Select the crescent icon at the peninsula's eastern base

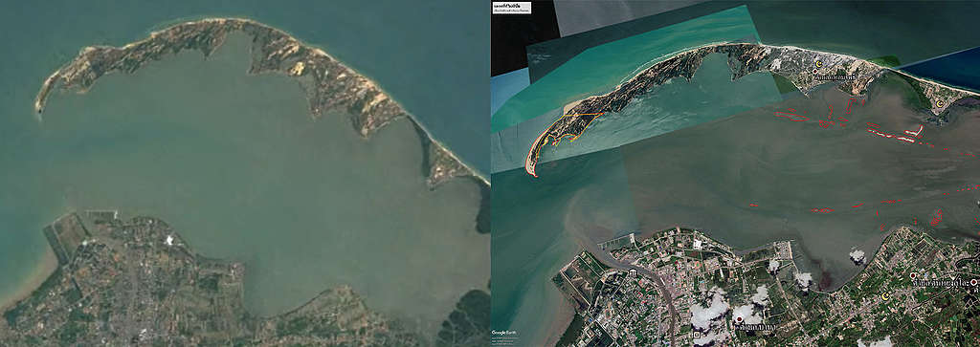940,103
